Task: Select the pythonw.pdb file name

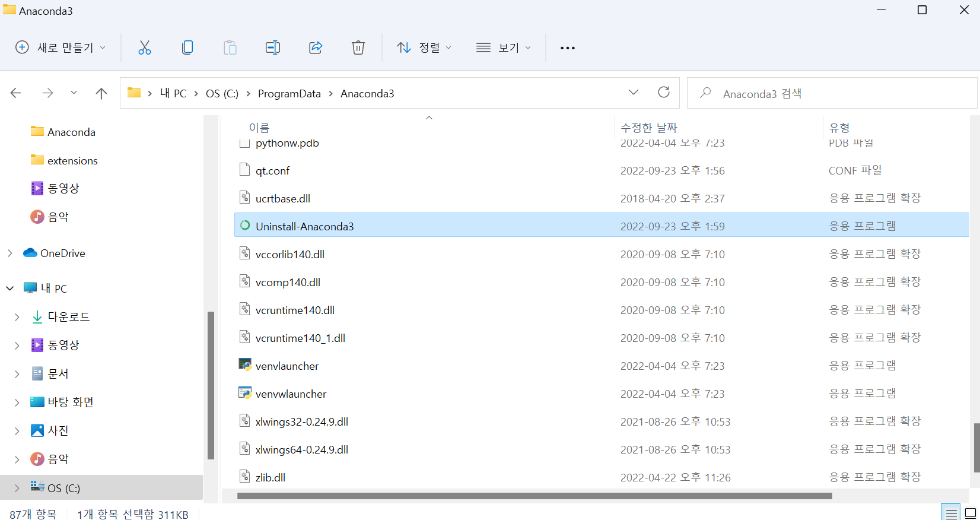Action: [287, 143]
